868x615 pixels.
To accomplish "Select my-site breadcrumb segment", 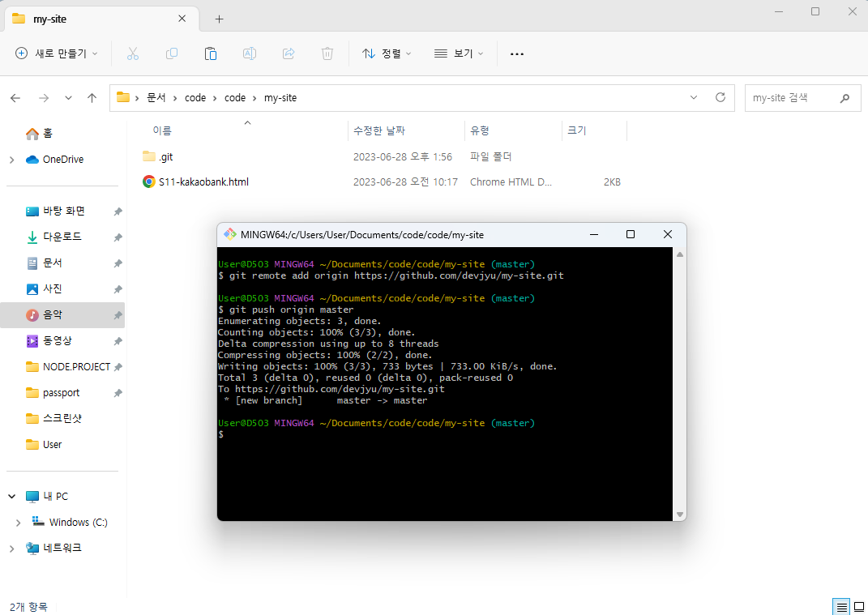I will (x=280, y=98).
